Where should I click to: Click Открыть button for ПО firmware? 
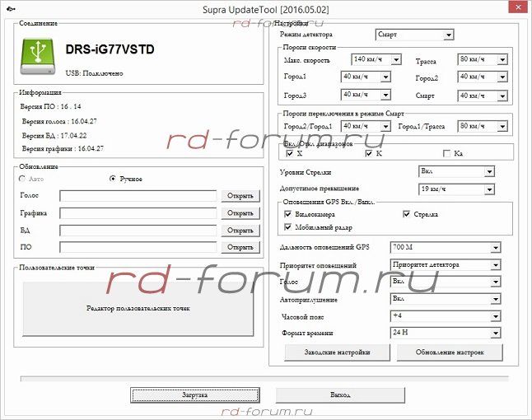point(239,247)
